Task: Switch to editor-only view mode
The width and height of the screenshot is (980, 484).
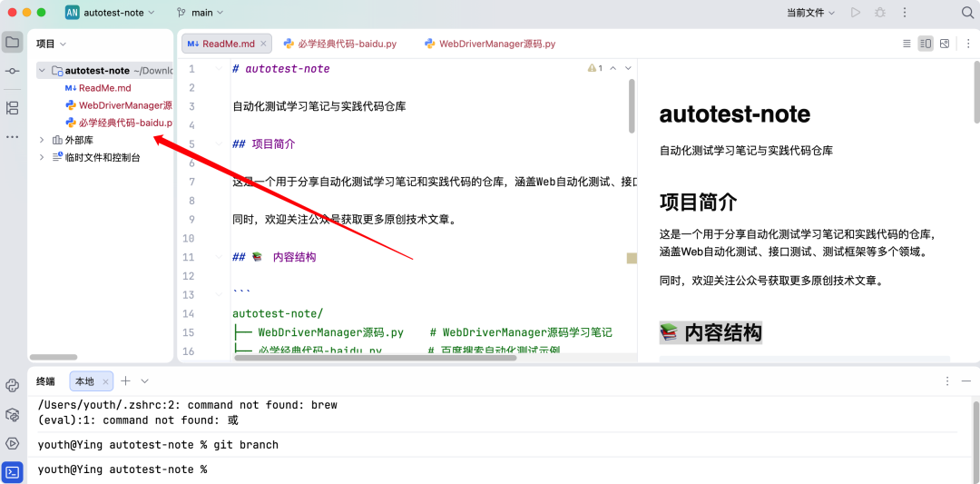Action: 906,44
